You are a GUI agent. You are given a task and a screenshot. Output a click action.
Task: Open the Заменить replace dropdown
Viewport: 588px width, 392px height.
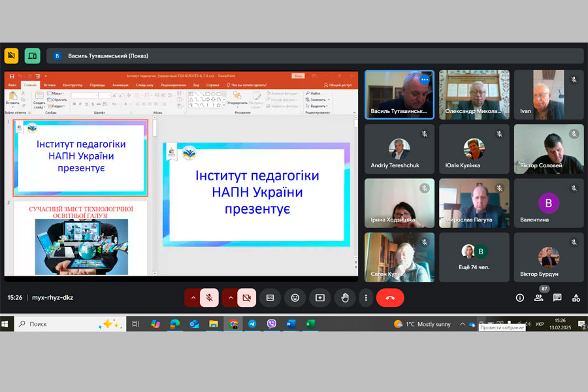[318, 100]
